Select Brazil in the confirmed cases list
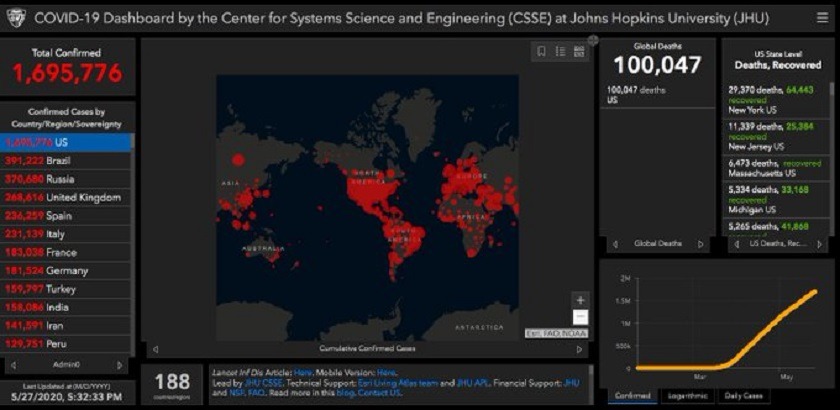The width and height of the screenshot is (840, 410). [66, 161]
